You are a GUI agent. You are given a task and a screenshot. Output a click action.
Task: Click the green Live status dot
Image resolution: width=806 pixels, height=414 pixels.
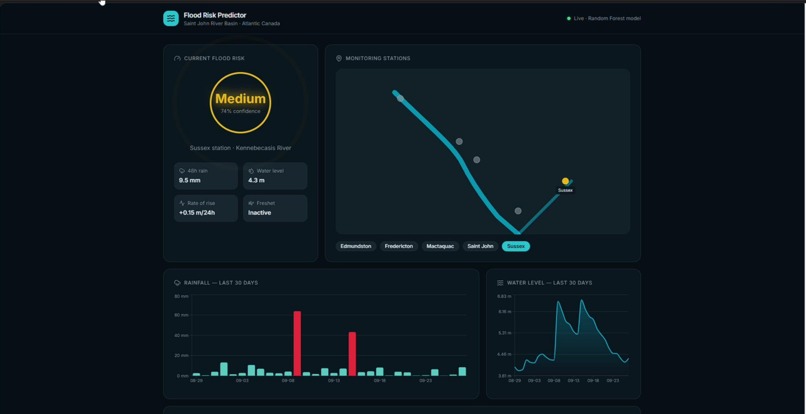coord(569,19)
